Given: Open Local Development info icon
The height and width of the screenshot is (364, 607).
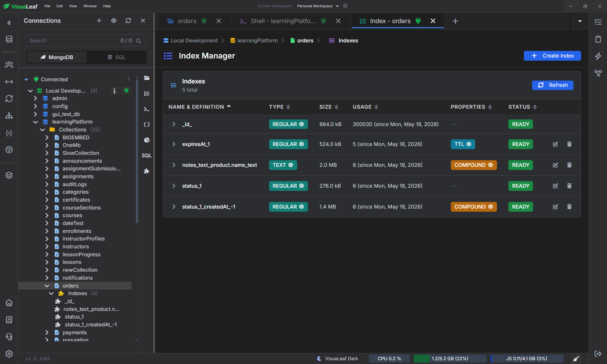Looking at the screenshot, I should tap(114, 91).
